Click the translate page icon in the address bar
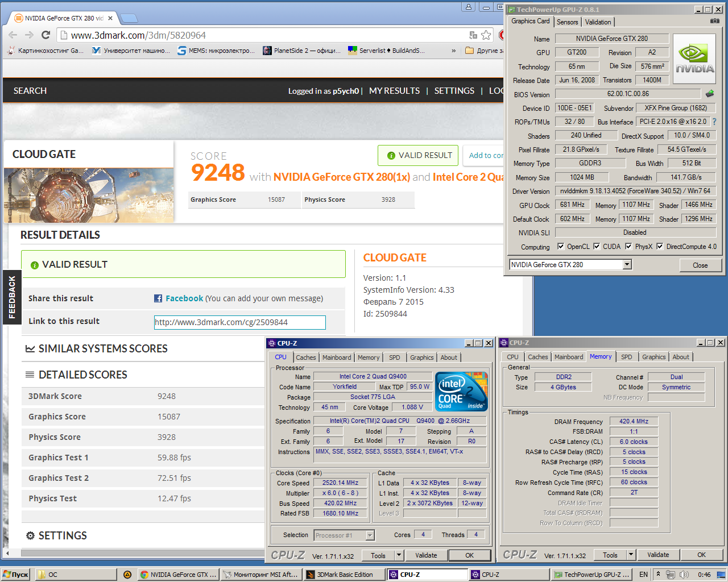 point(473,35)
